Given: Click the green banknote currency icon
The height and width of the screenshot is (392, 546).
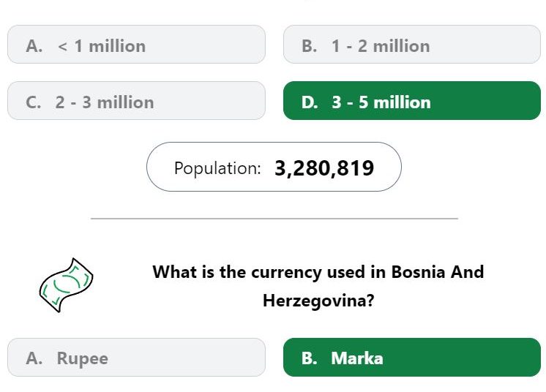Looking at the screenshot, I should [66, 285].
